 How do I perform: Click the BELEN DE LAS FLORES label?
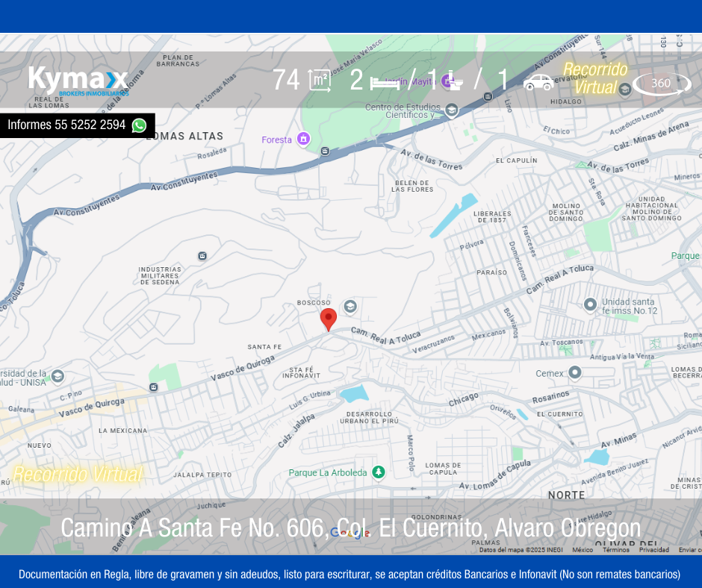pyautogui.click(x=412, y=186)
